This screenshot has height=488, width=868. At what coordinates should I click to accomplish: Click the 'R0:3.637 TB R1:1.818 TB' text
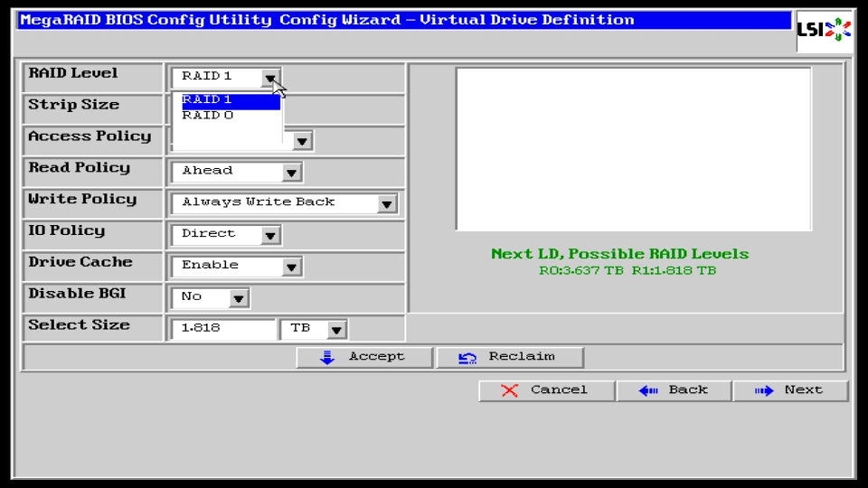(627, 270)
